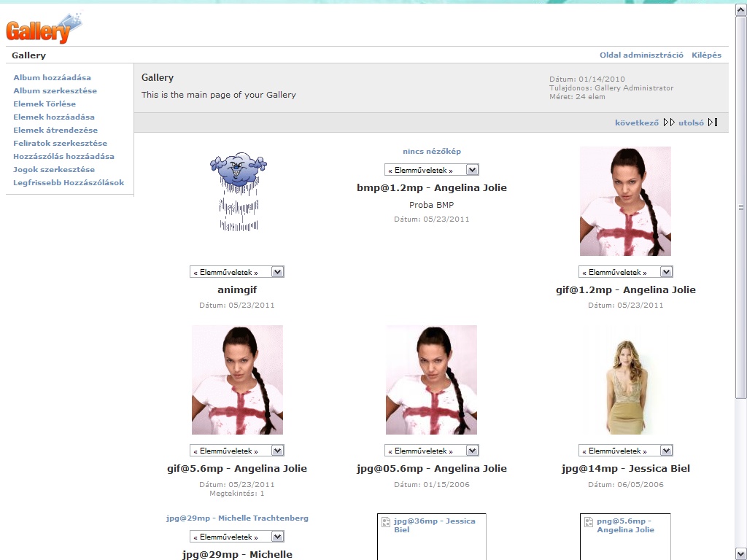Screen dimensions: 747x560
Task: Click jpg@14mp - Jessica Biel title
Action: pos(625,469)
